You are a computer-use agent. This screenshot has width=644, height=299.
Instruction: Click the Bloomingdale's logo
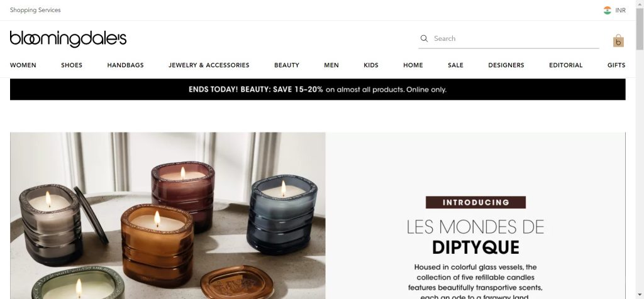(x=68, y=39)
